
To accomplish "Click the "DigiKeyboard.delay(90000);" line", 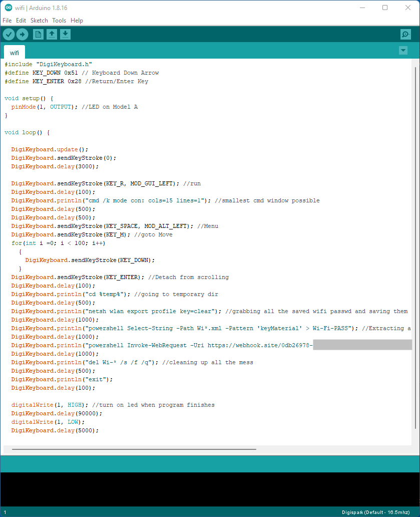I will 57,413.
